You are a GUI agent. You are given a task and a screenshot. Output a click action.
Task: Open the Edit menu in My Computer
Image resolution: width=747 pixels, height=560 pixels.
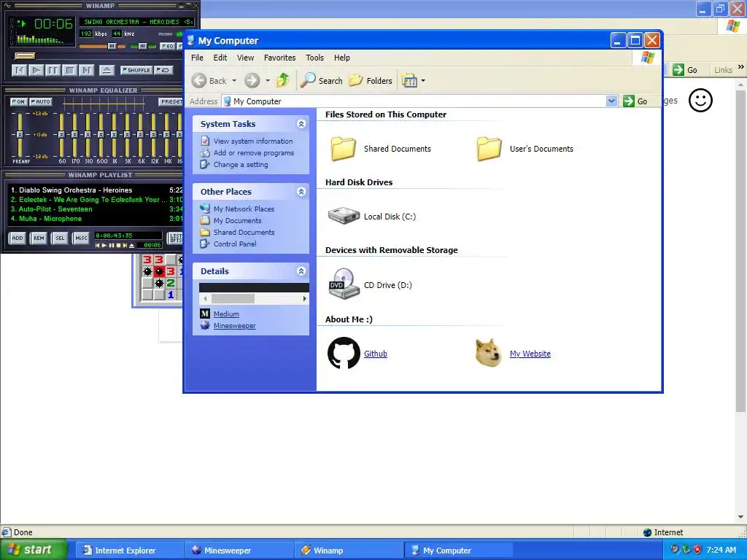pyautogui.click(x=220, y=58)
